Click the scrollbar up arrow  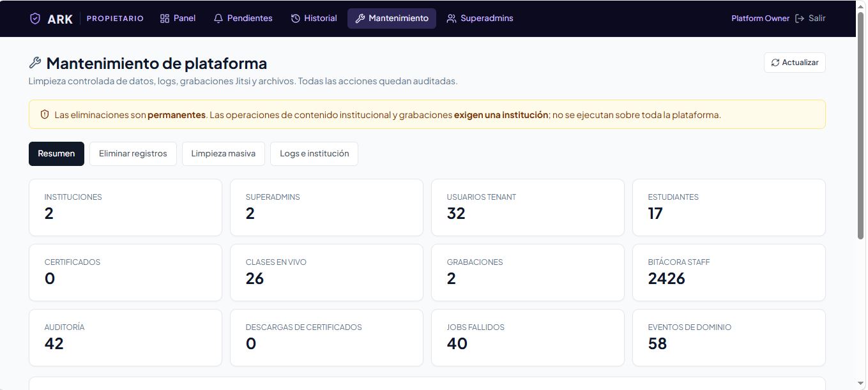[861, 5]
